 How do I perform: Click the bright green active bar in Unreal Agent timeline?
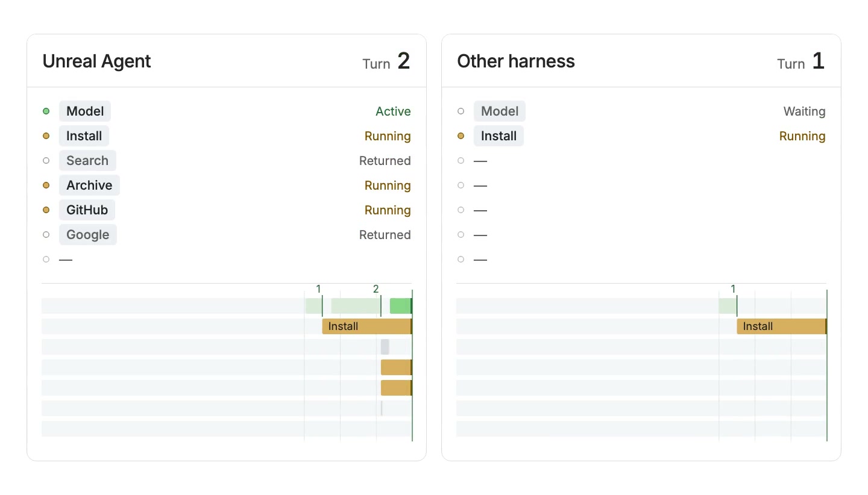(x=401, y=306)
